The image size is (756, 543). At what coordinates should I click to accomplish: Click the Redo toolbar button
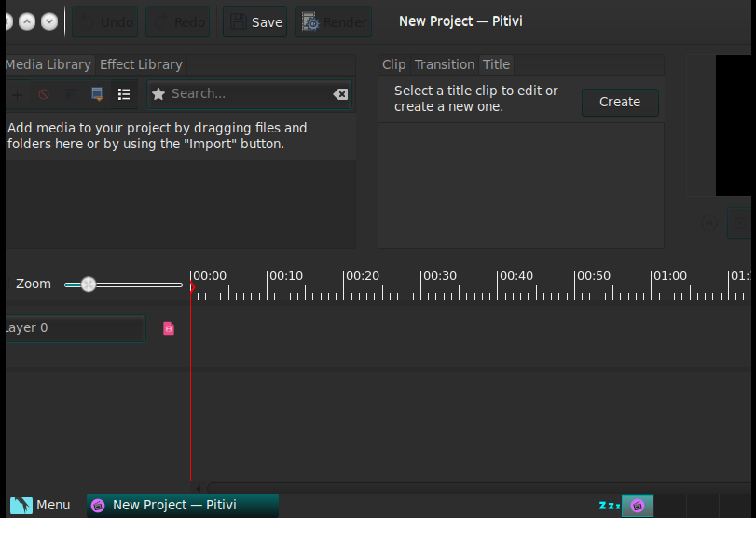pyautogui.click(x=178, y=21)
